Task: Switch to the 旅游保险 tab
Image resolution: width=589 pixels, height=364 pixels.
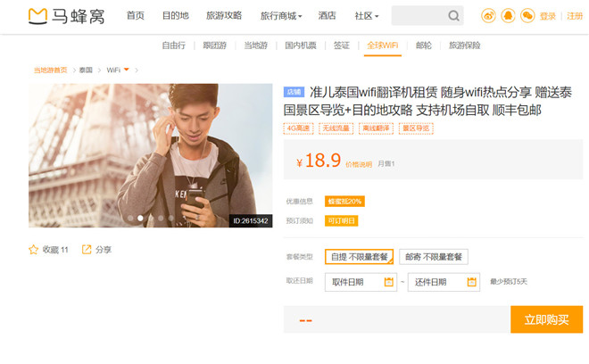Action: click(x=465, y=45)
